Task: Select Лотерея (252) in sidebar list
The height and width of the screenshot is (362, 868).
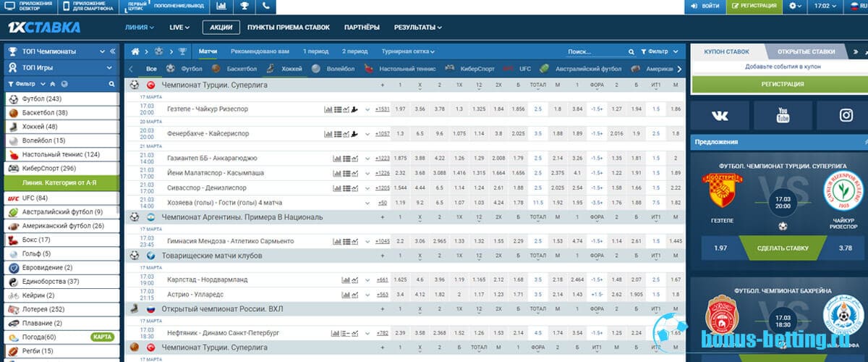Action: point(61,310)
